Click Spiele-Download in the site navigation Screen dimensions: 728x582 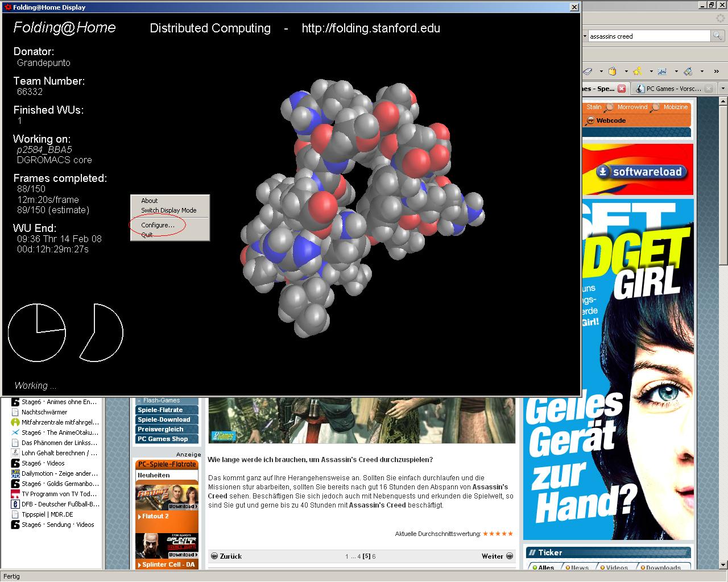click(x=167, y=419)
